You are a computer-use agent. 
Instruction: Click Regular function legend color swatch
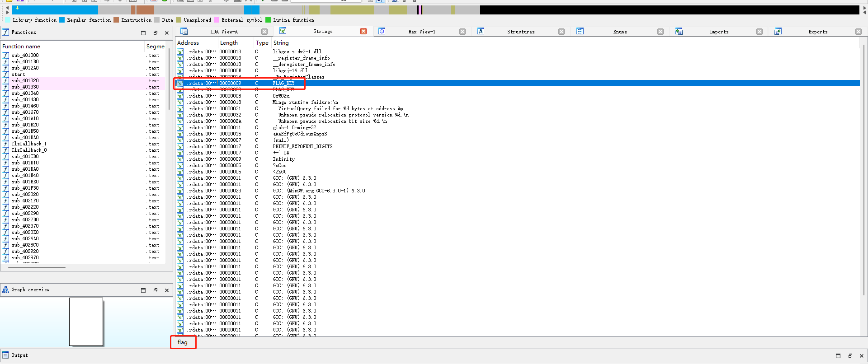tap(62, 20)
